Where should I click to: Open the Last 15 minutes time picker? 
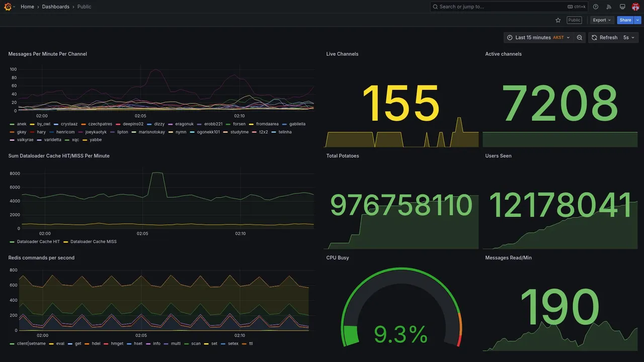tap(538, 38)
